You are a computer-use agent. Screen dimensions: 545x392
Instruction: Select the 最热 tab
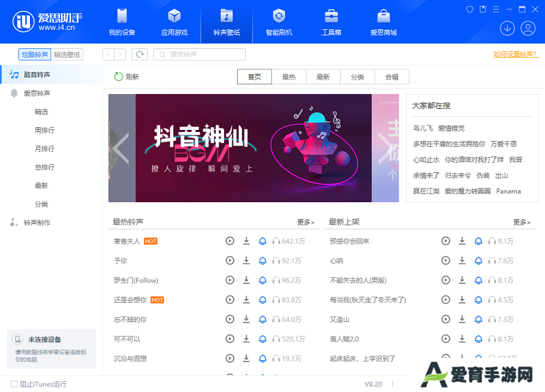pos(289,77)
